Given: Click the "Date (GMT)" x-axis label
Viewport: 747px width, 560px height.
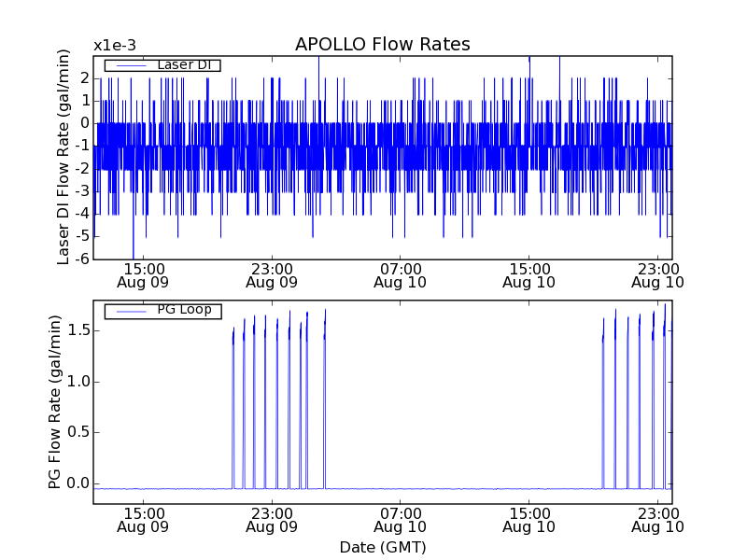Looking at the screenshot, I should [383, 547].
